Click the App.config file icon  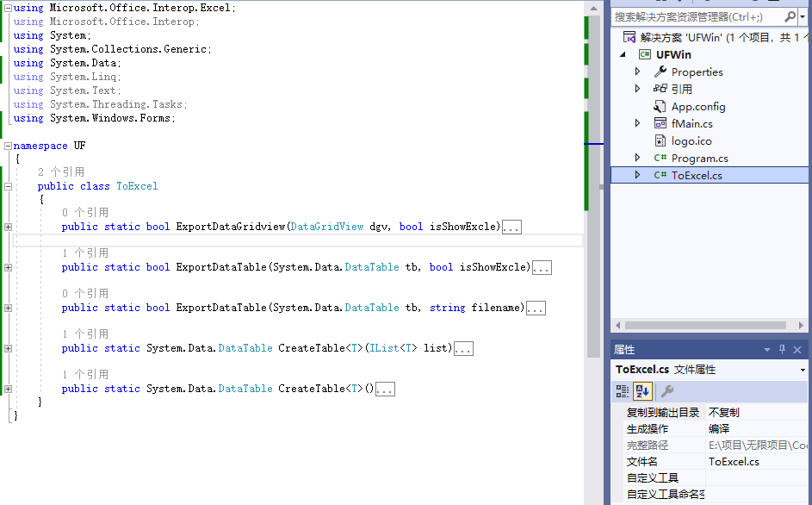(x=660, y=107)
